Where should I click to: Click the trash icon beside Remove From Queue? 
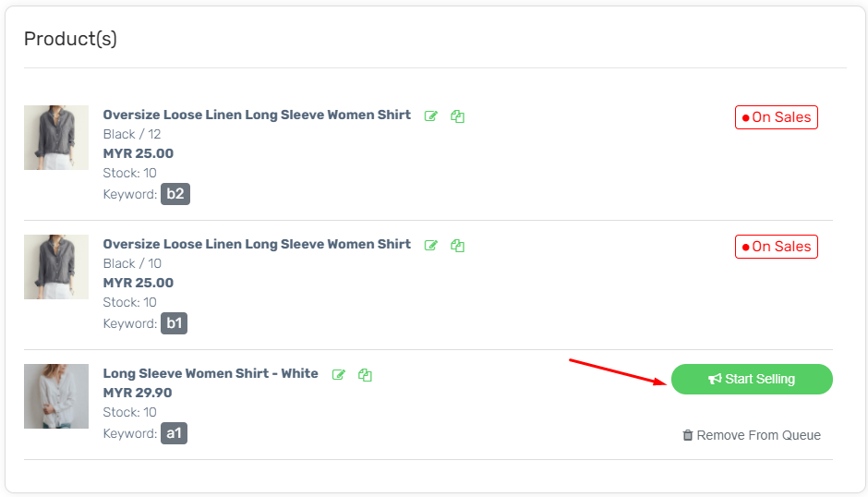[x=687, y=435]
